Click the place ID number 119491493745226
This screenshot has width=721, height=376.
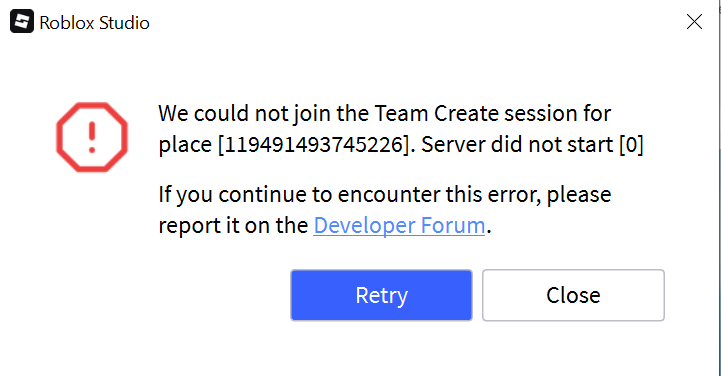tap(313, 145)
